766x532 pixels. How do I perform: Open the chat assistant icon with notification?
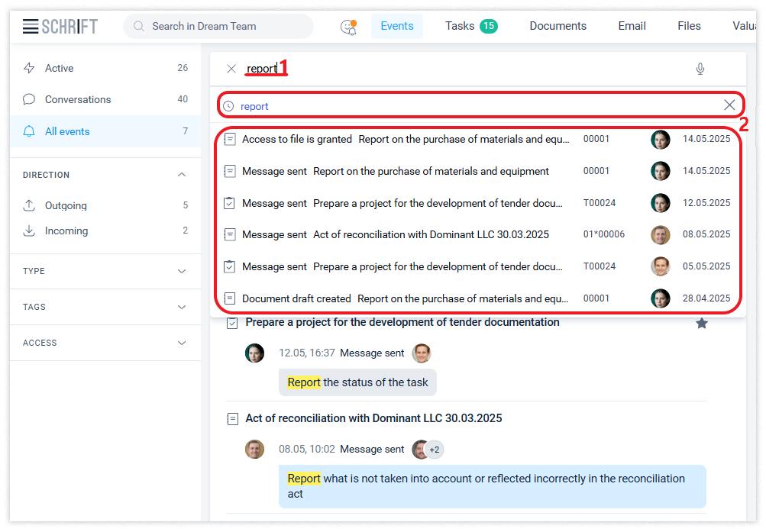coord(348,27)
